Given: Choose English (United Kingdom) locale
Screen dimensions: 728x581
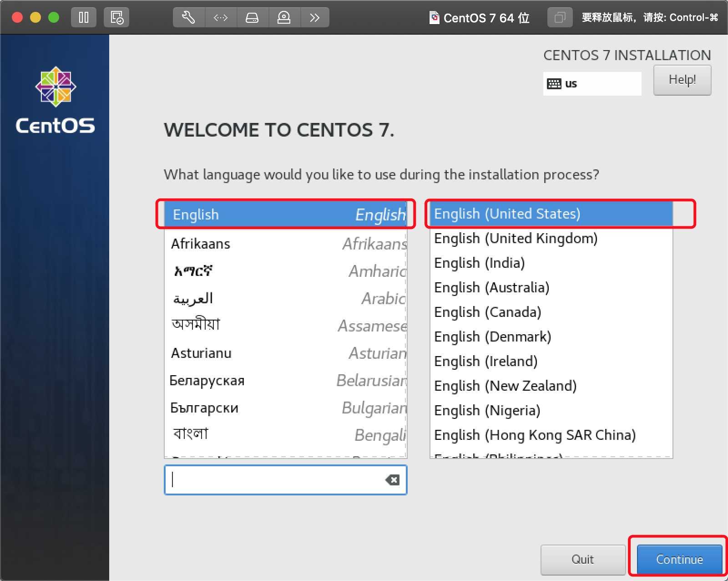Looking at the screenshot, I should pos(551,238).
